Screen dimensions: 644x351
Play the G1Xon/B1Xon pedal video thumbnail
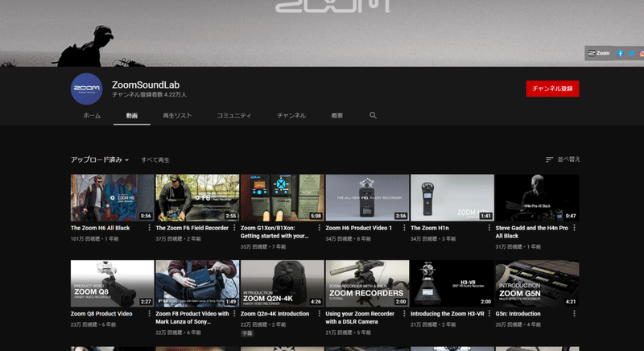pos(283,198)
